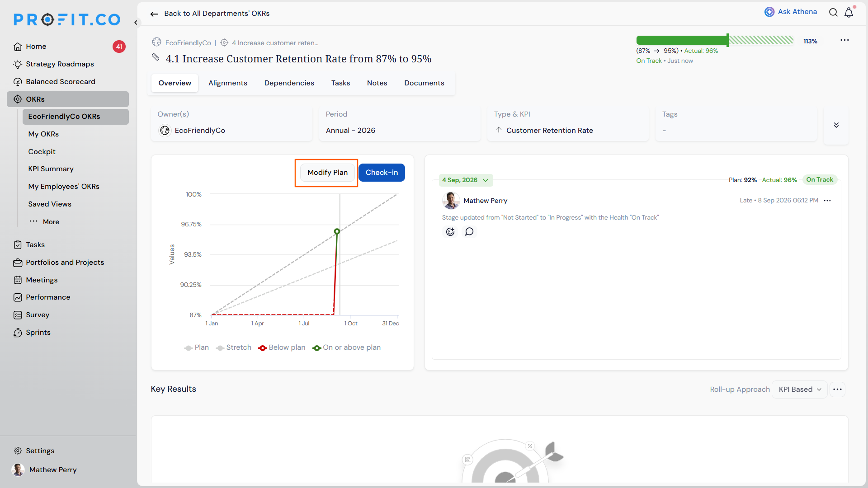Image resolution: width=868 pixels, height=488 pixels.
Task: Click the Check-in button
Action: (382, 173)
